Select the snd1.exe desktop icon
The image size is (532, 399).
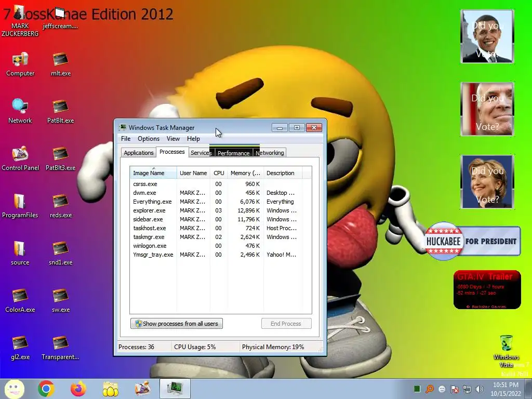click(60, 254)
